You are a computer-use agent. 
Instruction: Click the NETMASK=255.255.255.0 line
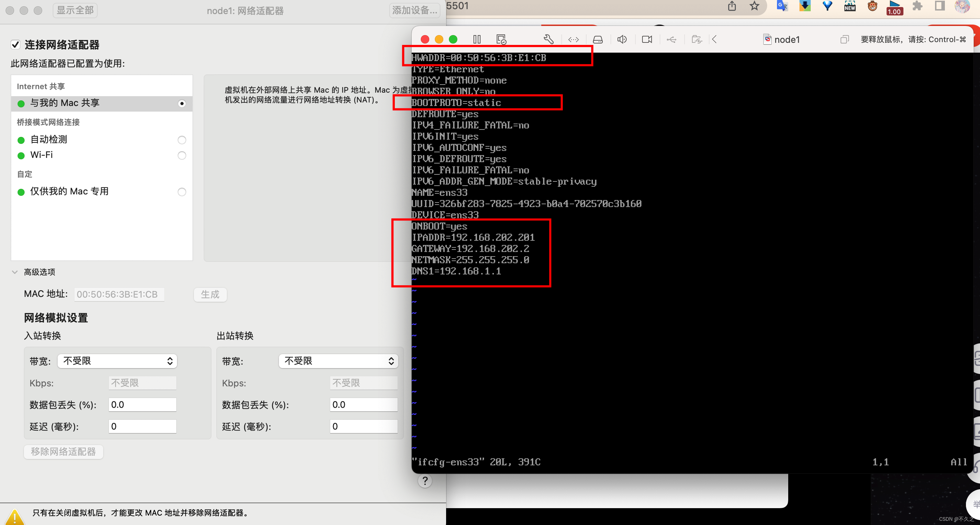pos(470,260)
